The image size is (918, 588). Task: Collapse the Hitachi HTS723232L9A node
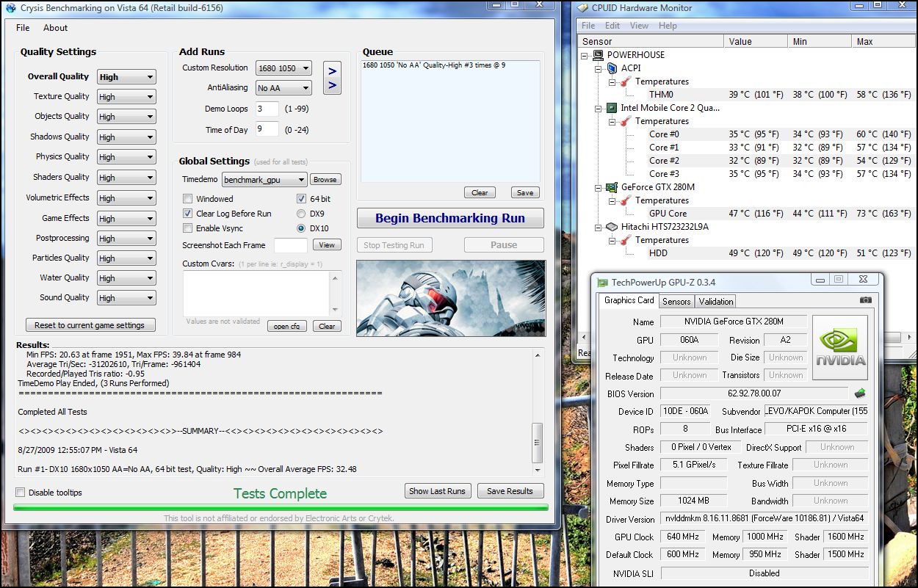point(599,227)
